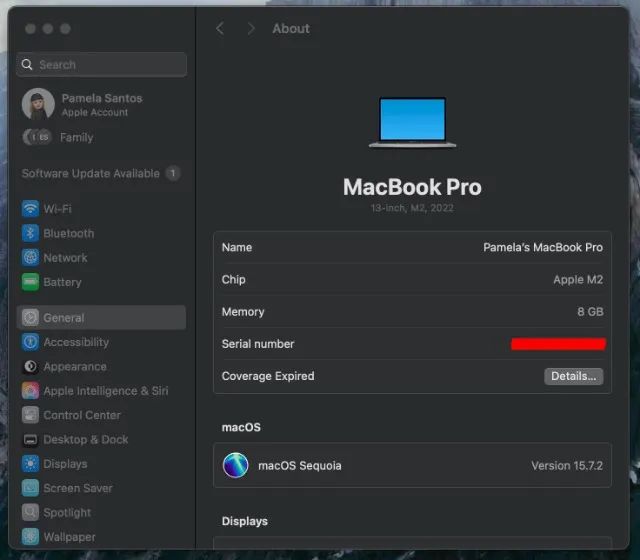Click the green Battery icon
This screenshot has width=640, height=560.
pos(30,282)
